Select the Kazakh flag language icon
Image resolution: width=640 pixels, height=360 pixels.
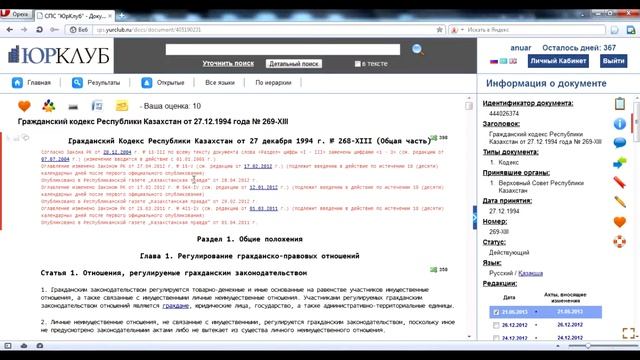(x=504, y=61)
